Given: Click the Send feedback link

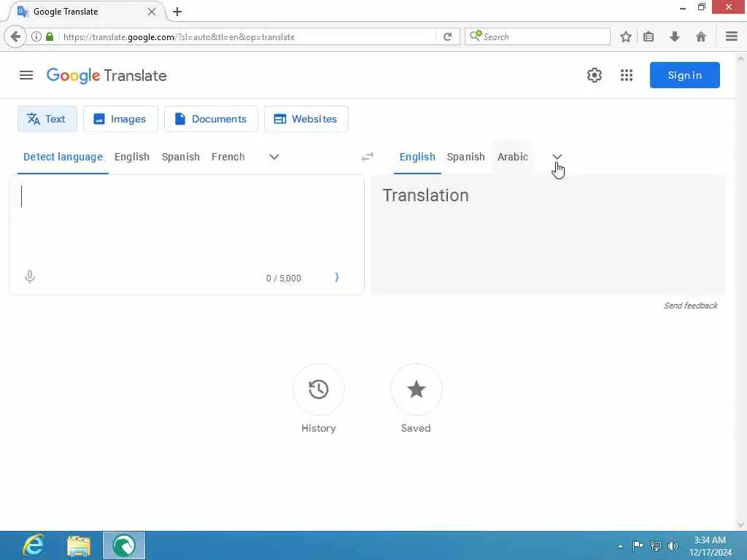Looking at the screenshot, I should (690, 306).
